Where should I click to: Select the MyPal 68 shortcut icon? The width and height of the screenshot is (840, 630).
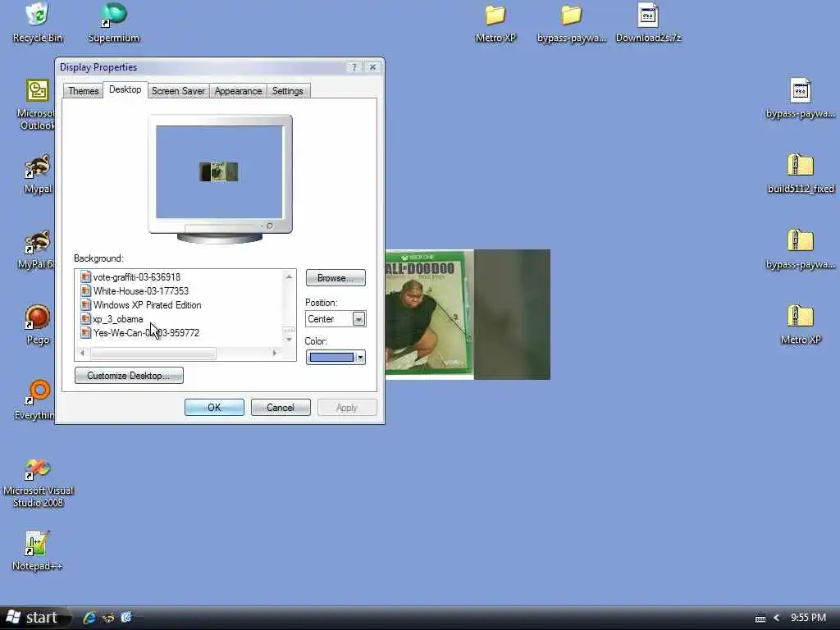point(36,249)
